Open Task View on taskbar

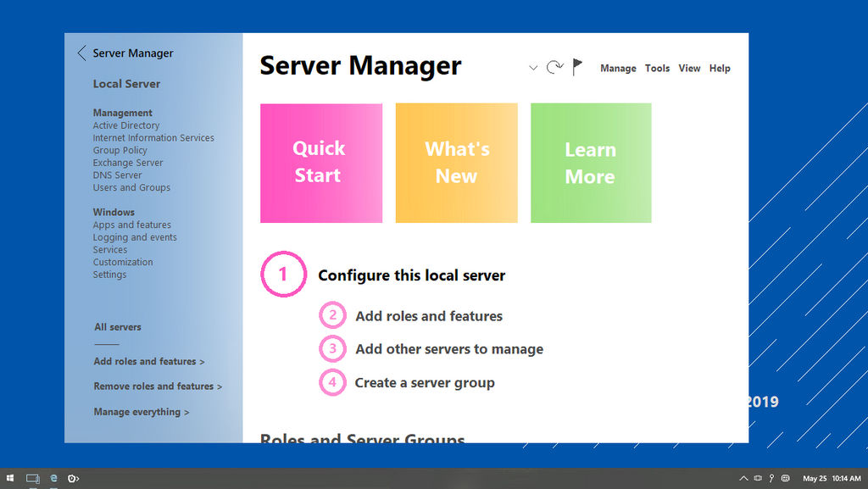point(33,479)
